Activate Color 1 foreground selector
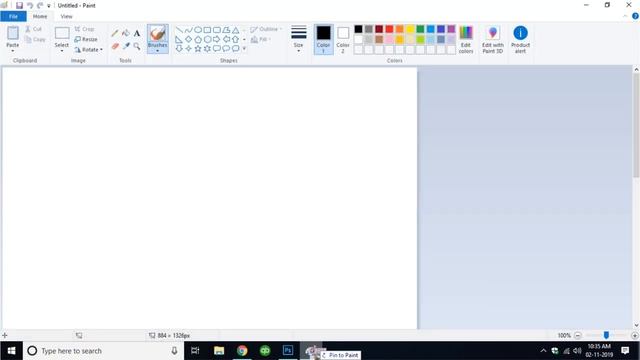 click(323, 40)
